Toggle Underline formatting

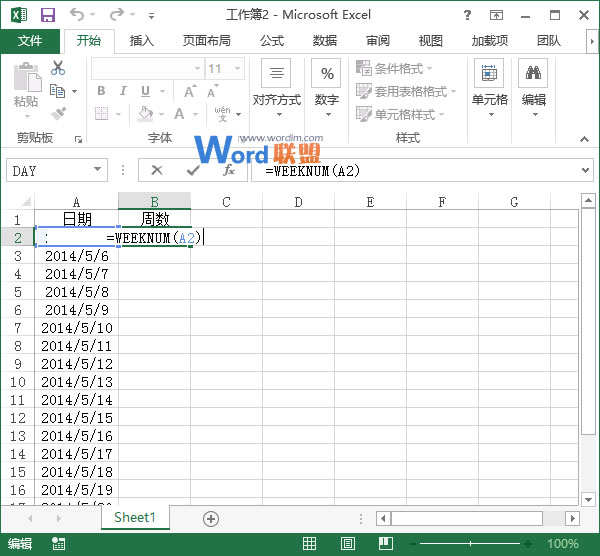coord(145,91)
